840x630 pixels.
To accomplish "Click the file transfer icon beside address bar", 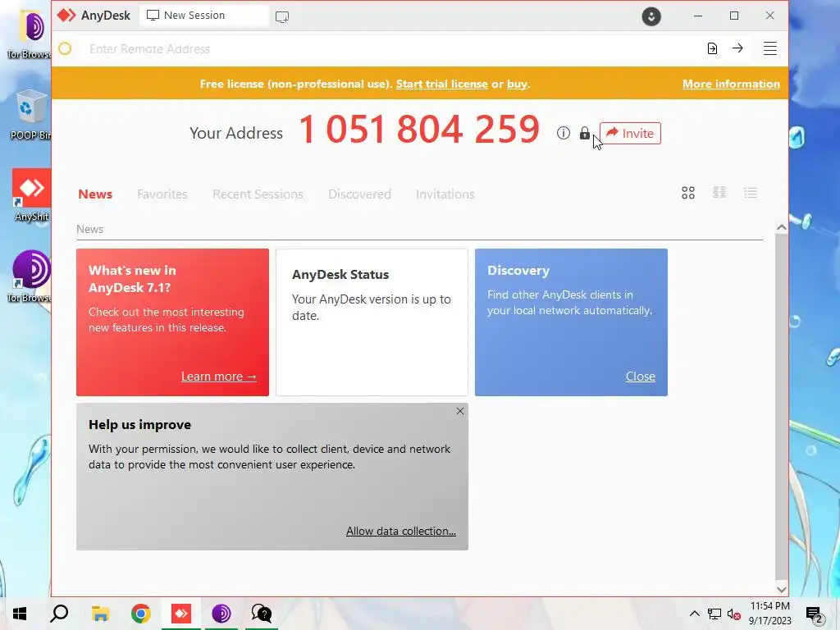I will click(712, 48).
